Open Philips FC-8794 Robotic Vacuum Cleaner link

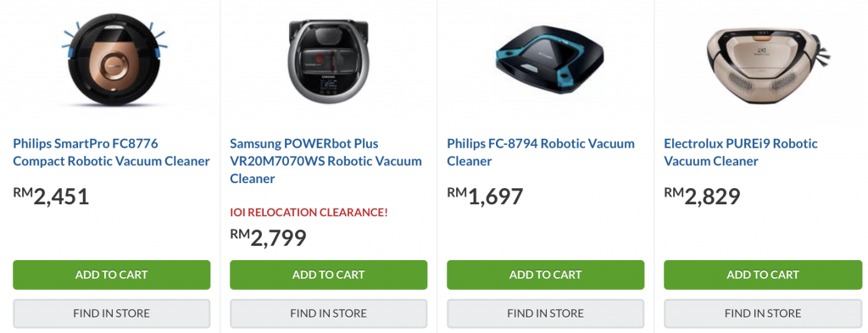(541, 153)
